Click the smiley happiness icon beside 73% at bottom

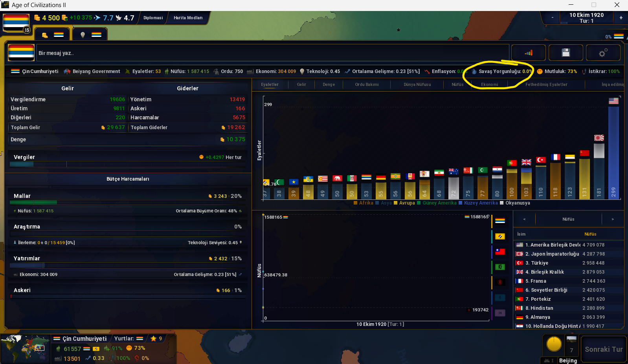[129, 348]
